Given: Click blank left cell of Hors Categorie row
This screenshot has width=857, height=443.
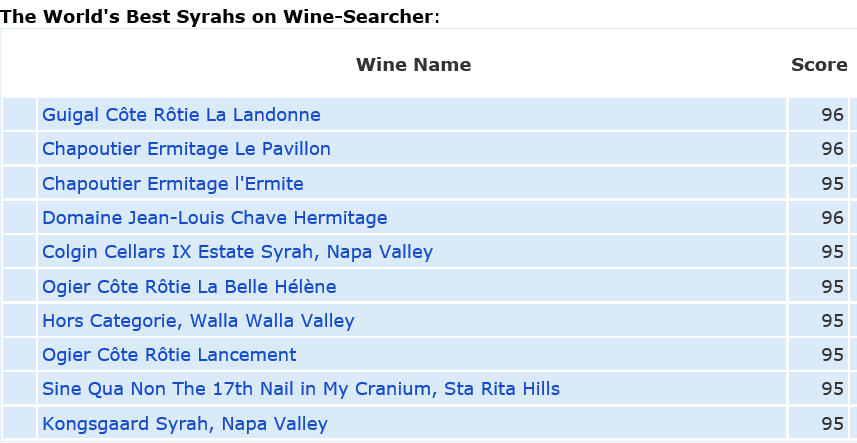Looking at the screenshot, I should coord(19,321).
